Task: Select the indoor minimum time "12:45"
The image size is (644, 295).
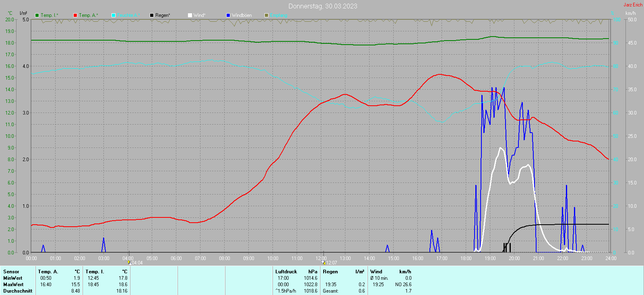Action: (x=93, y=278)
